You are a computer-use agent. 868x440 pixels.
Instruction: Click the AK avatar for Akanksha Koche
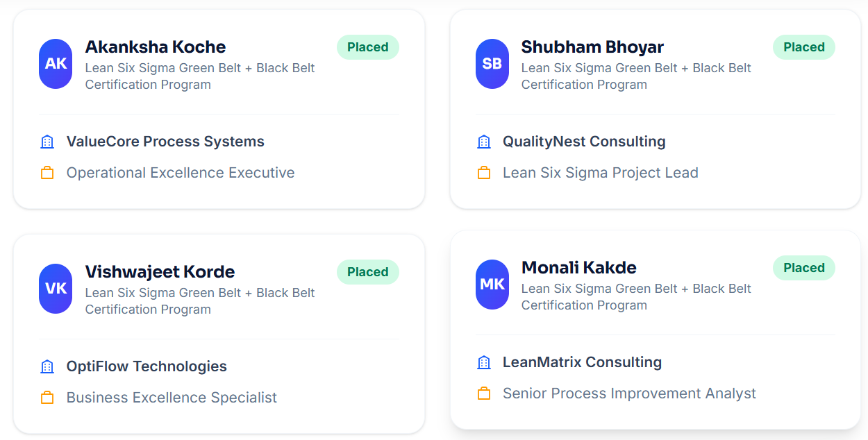pyautogui.click(x=56, y=64)
